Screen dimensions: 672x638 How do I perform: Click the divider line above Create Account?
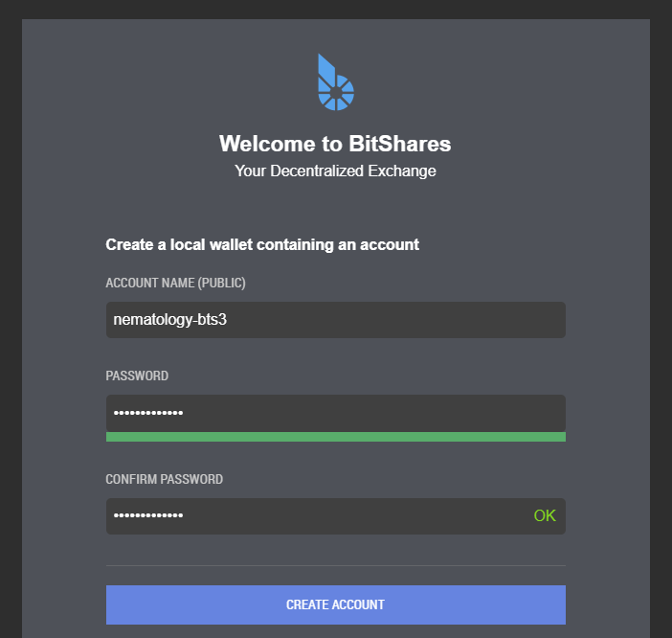335,565
